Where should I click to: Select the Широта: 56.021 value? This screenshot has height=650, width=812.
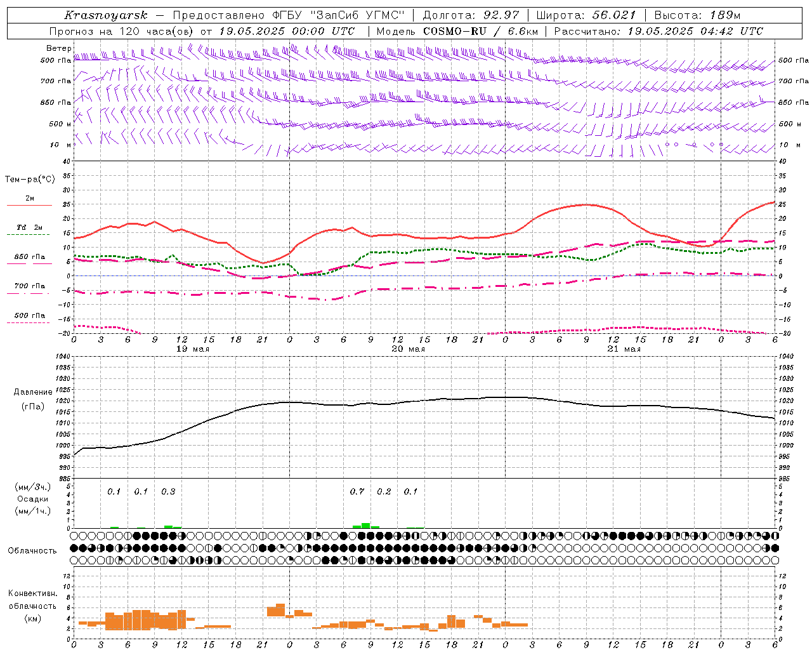click(x=586, y=15)
